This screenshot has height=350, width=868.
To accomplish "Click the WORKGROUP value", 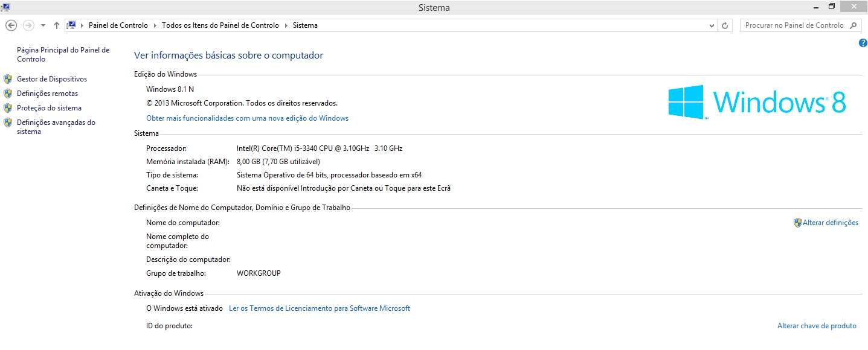I will [x=259, y=273].
